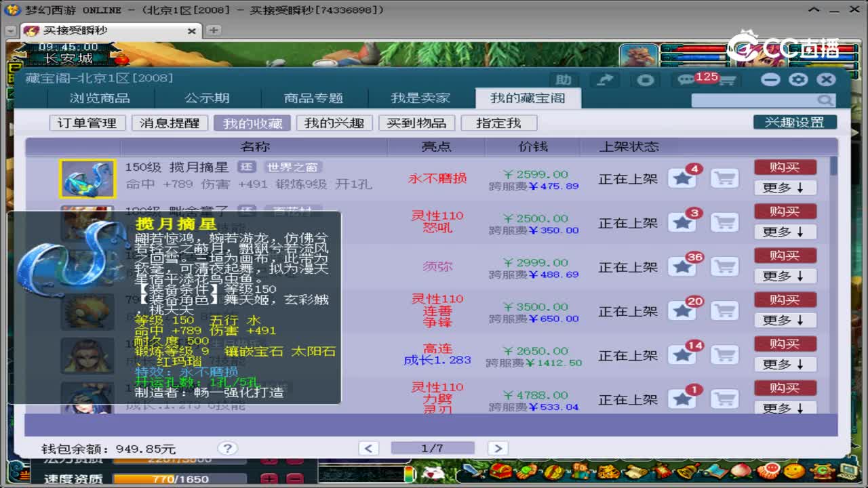This screenshot has width=868, height=488.
Task: Expand 更多 for the ¥4788.00 item
Action: [x=785, y=407]
